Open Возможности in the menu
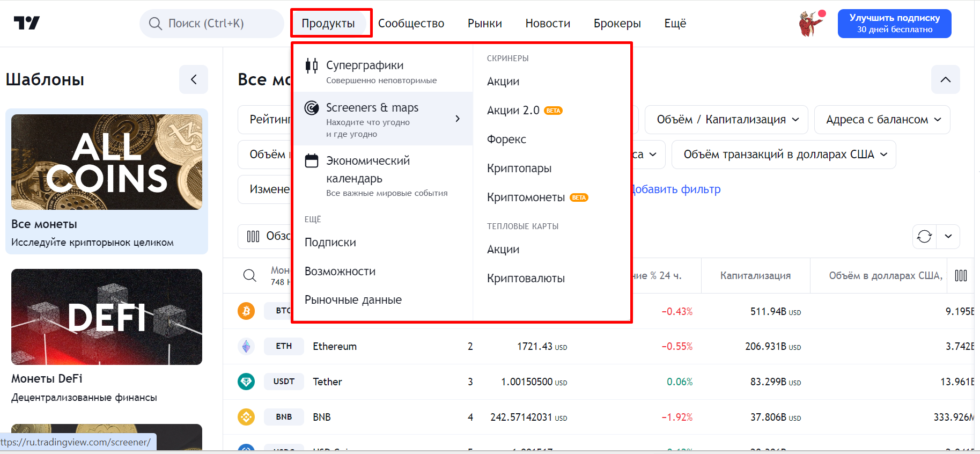This screenshot has height=454, width=980. pos(340,272)
